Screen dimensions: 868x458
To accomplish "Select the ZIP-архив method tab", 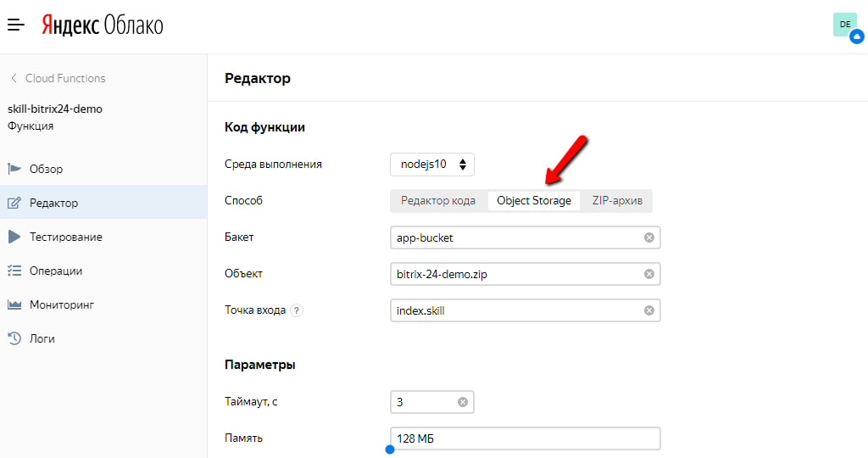I will point(617,200).
